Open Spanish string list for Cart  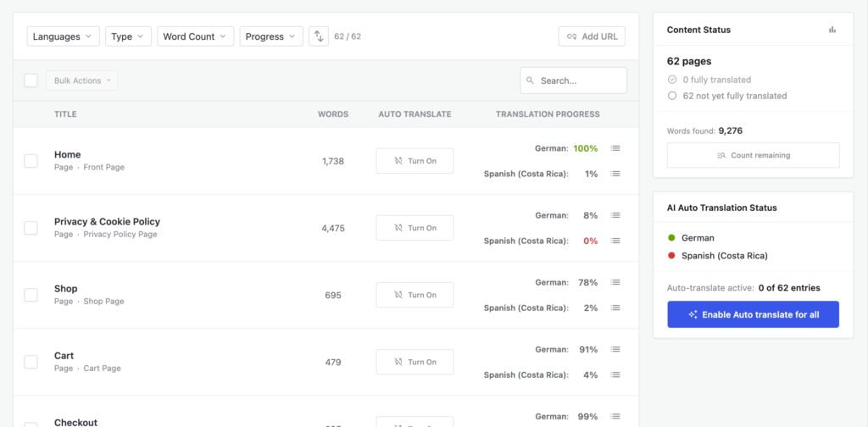(x=615, y=374)
